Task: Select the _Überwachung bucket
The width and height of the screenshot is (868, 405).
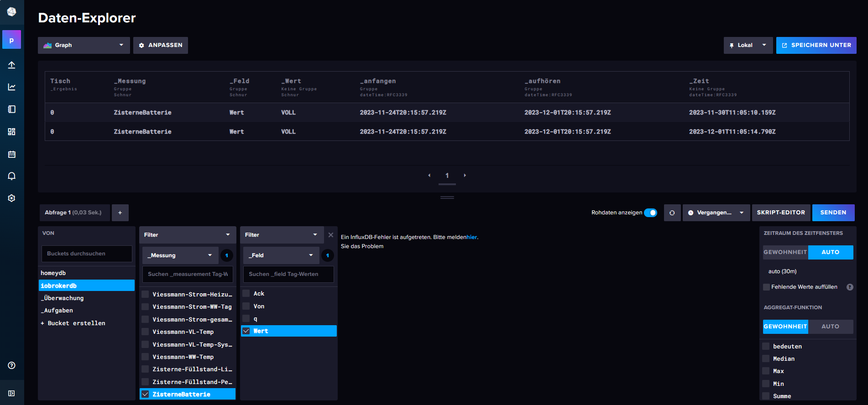Action: click(87, 298)
